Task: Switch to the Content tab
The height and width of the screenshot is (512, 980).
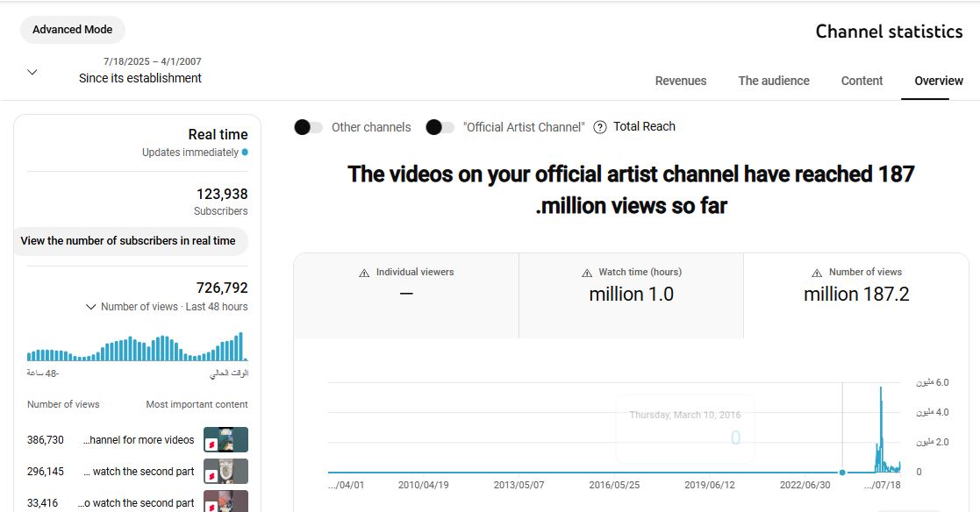Action: coord(862,81)
